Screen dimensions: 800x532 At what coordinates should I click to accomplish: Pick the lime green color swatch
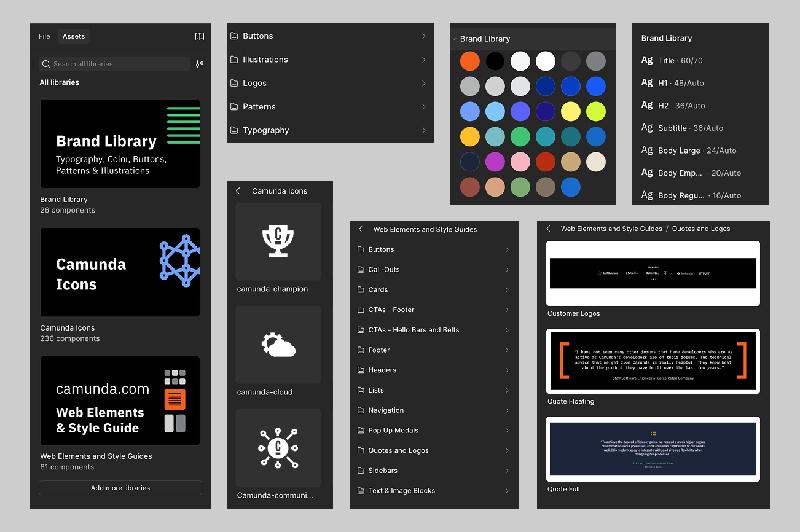[596, 111]
